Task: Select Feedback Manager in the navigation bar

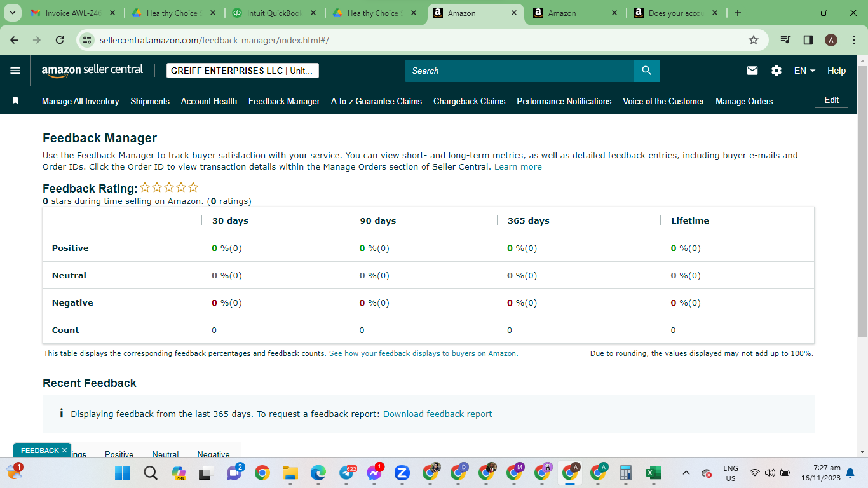Action: [284, 101]
